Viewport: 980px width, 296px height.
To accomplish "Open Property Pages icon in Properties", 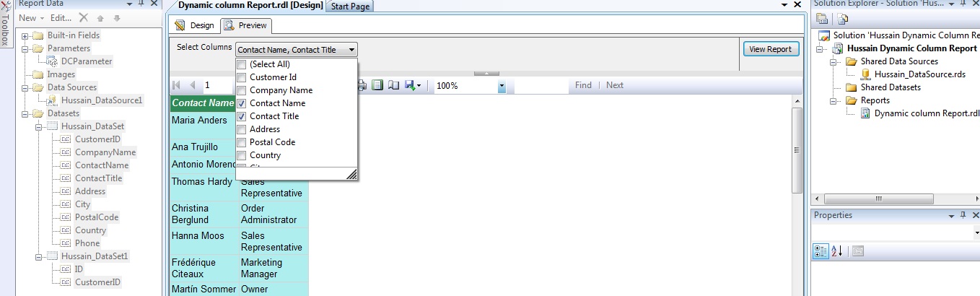I will point(857,251).
